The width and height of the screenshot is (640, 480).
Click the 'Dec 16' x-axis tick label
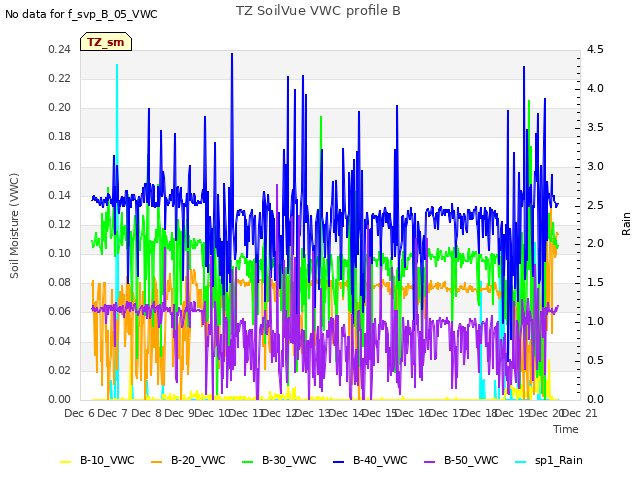pyautogui.click(x=412, y=413)
